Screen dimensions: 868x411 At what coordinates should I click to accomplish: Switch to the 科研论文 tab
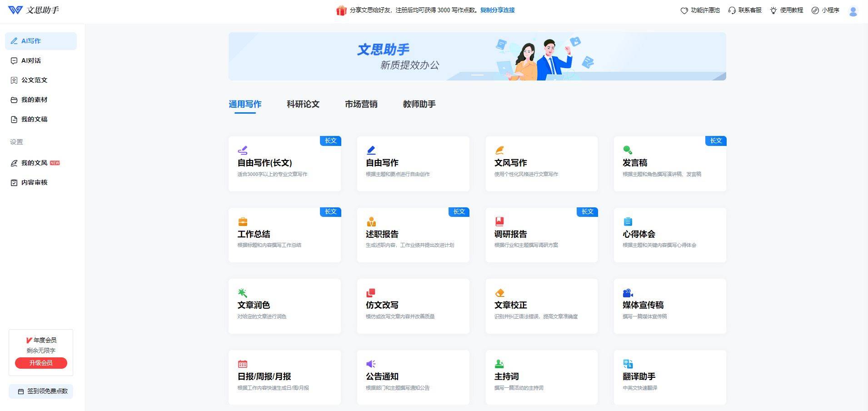point(303,104)
